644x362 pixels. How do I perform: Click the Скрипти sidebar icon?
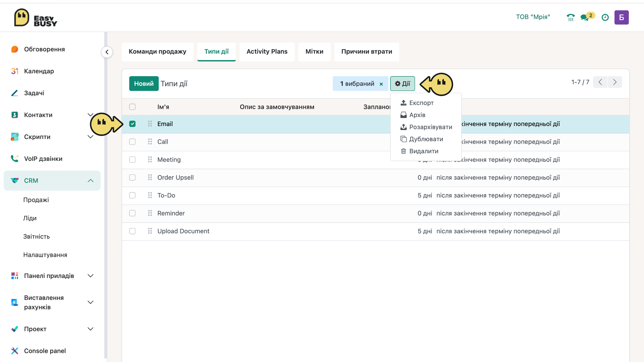pyautogui.click(x=15, y=137)
